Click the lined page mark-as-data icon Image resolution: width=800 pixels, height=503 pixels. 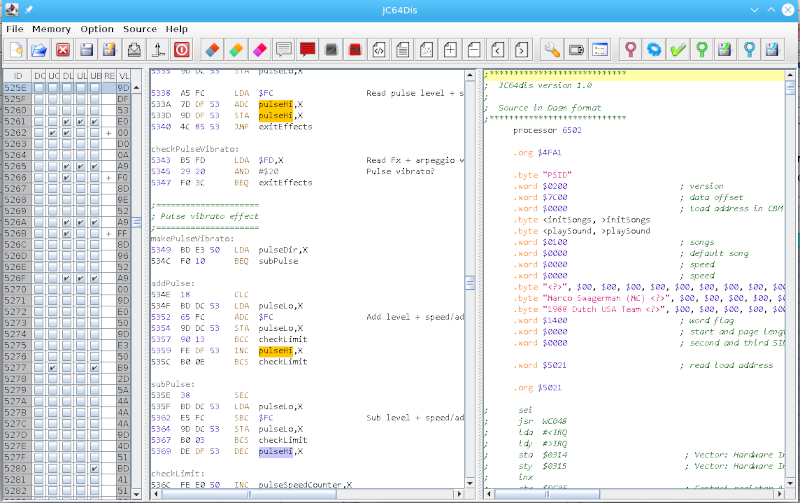pyautogui.click(x=403, y=49)
